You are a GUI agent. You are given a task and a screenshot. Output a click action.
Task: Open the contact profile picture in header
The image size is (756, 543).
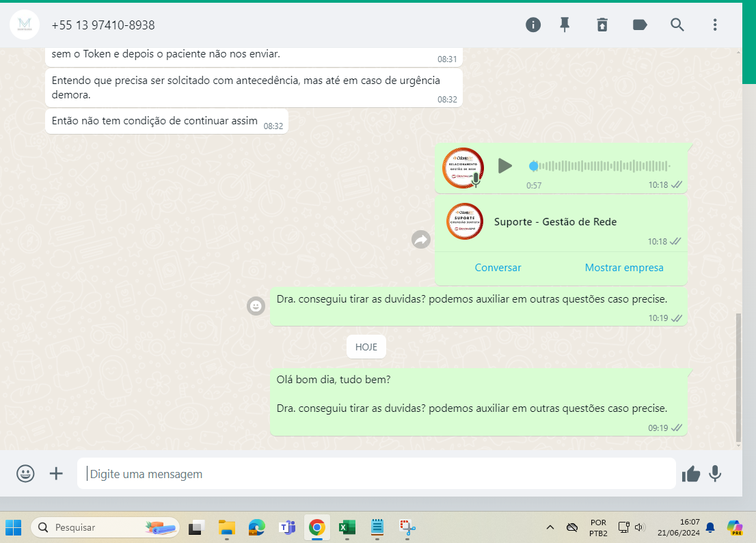pyautogui.click(x=25, y=25)
